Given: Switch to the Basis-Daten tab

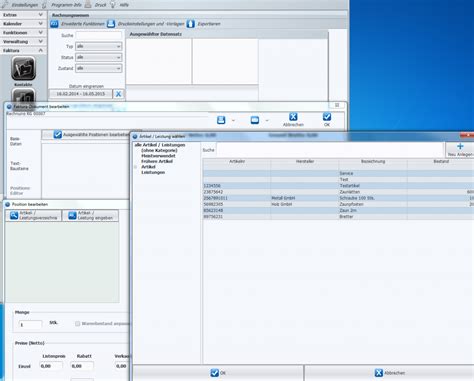Looking at the screenshot, I should 16,141.
